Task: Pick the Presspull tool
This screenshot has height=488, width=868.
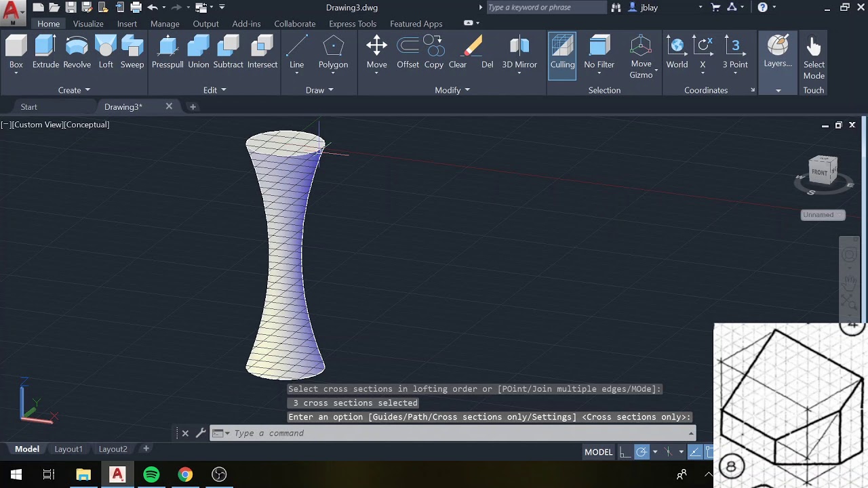Action: tap(167, 53)
